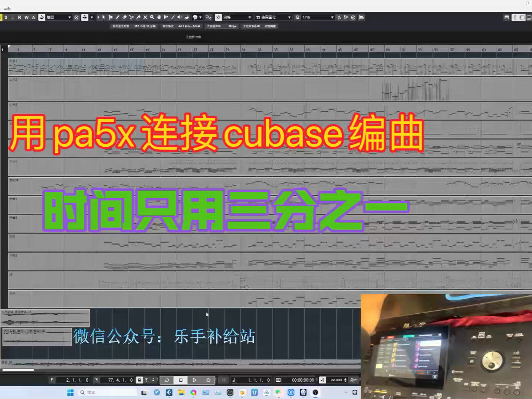Show hidden tray icons chevron

[346, 392]
